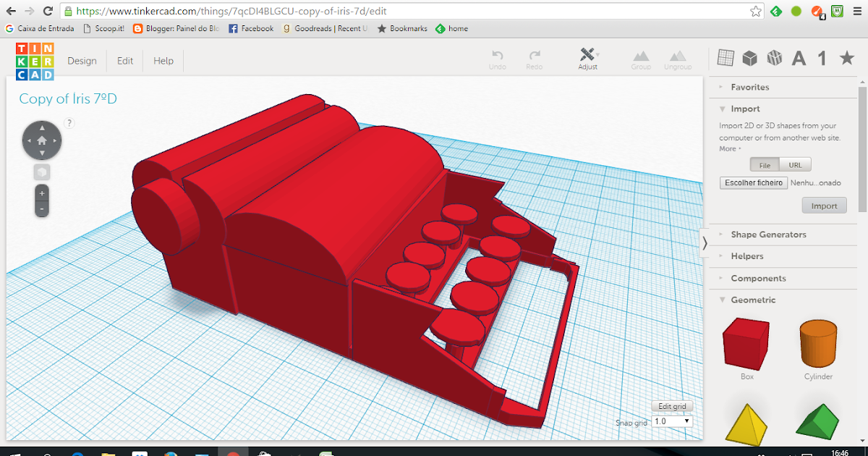Select the letter A text shapes icon
The image size is (868, 456).
coord(799,58)
